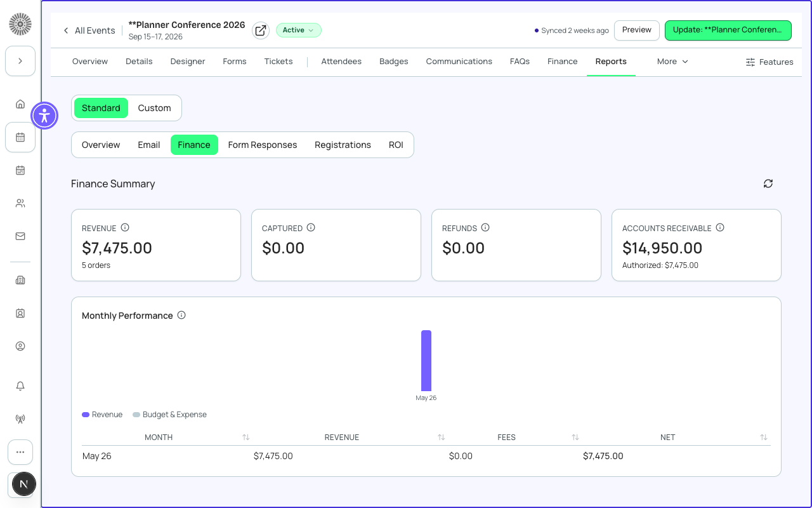Open the Contacts people icon in sidebar

pos(20,203)
